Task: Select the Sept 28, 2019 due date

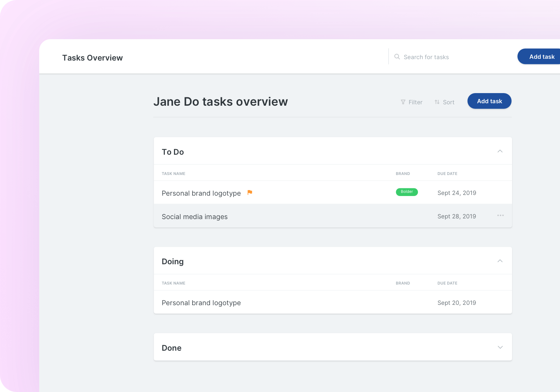Action: tap(456, 216)
